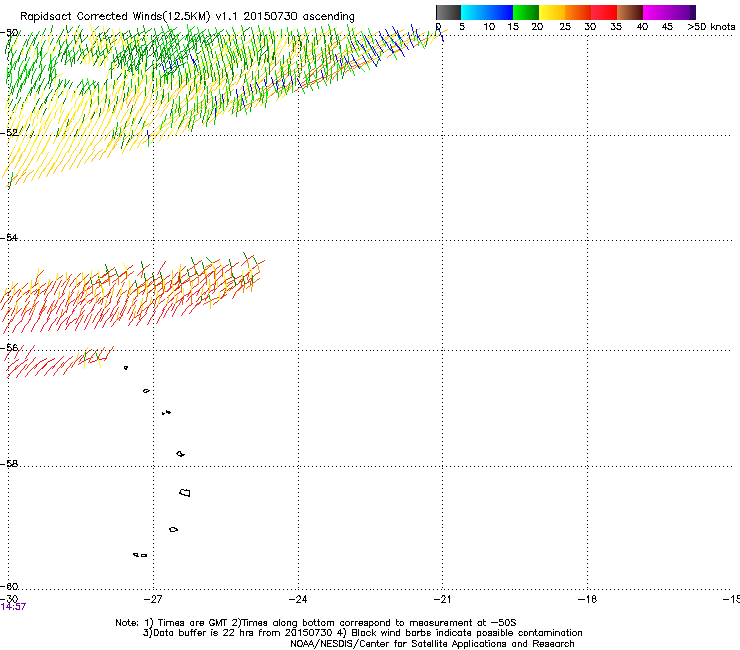
Task: Click the '-52' latitude axis label
Action: point(9,133)
